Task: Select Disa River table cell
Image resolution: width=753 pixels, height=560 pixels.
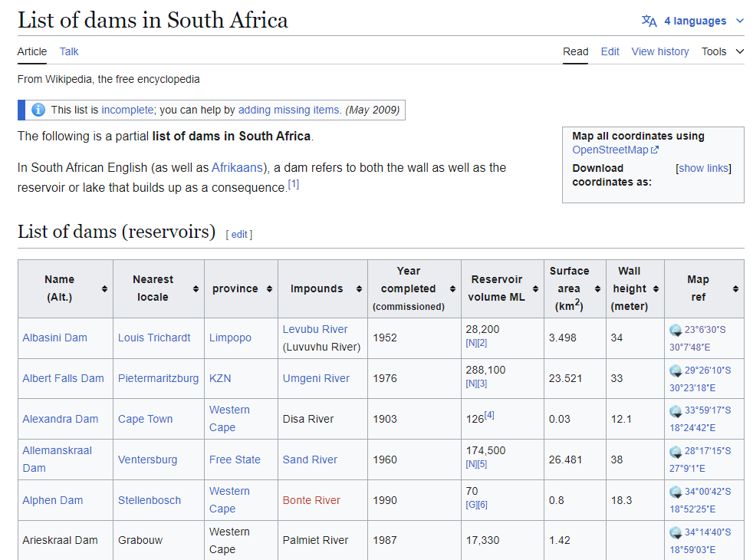Action: click(x=323, y=419)
